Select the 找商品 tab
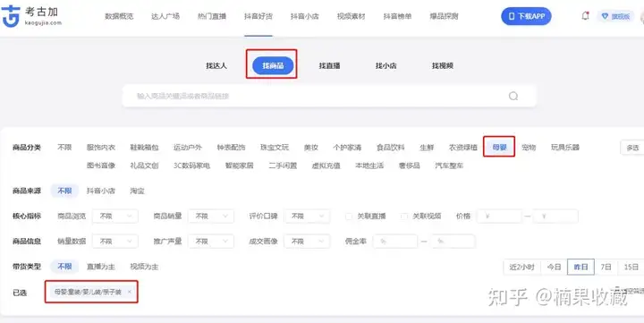 click(x=273, y=65)
